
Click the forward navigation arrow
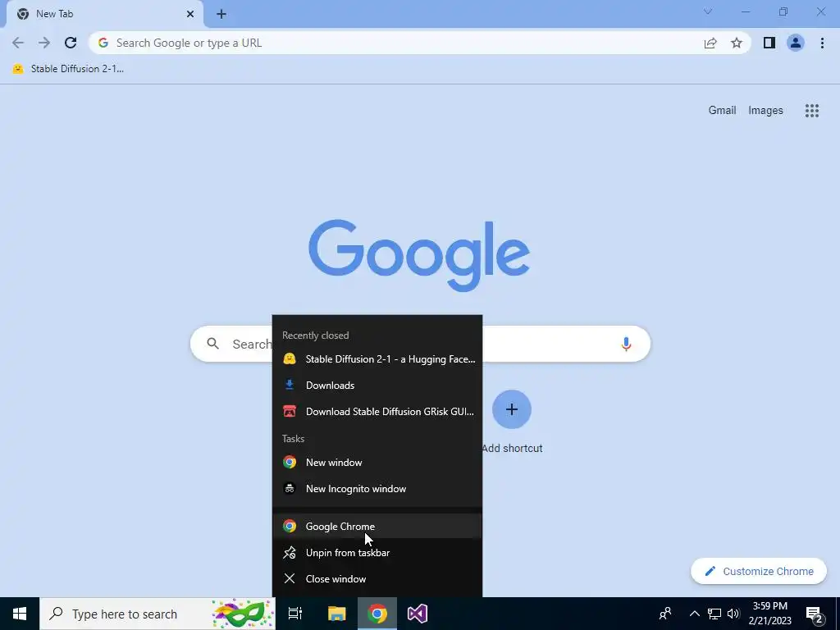(x=44, y=43)
